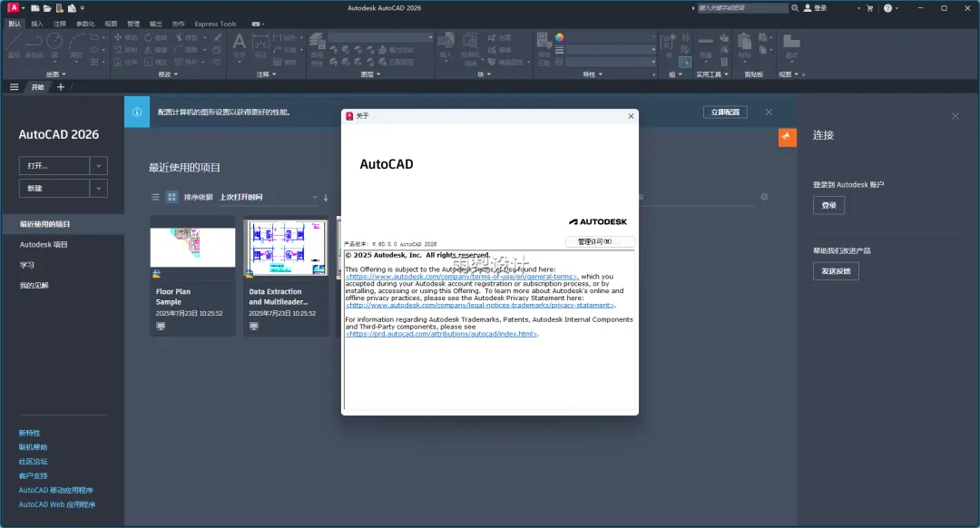
Task: Click Configure Now (立即配置) on banner
Action: tap(725, 112)
